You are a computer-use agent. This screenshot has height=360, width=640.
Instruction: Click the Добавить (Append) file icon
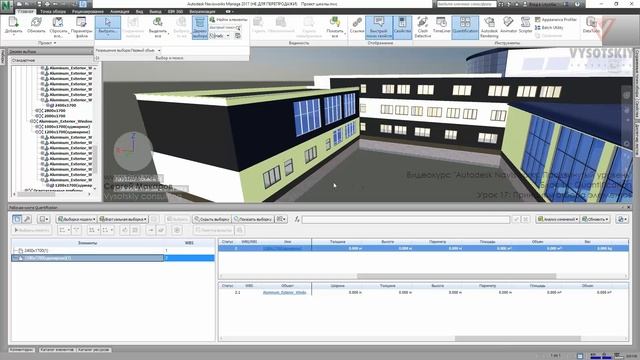13,27
